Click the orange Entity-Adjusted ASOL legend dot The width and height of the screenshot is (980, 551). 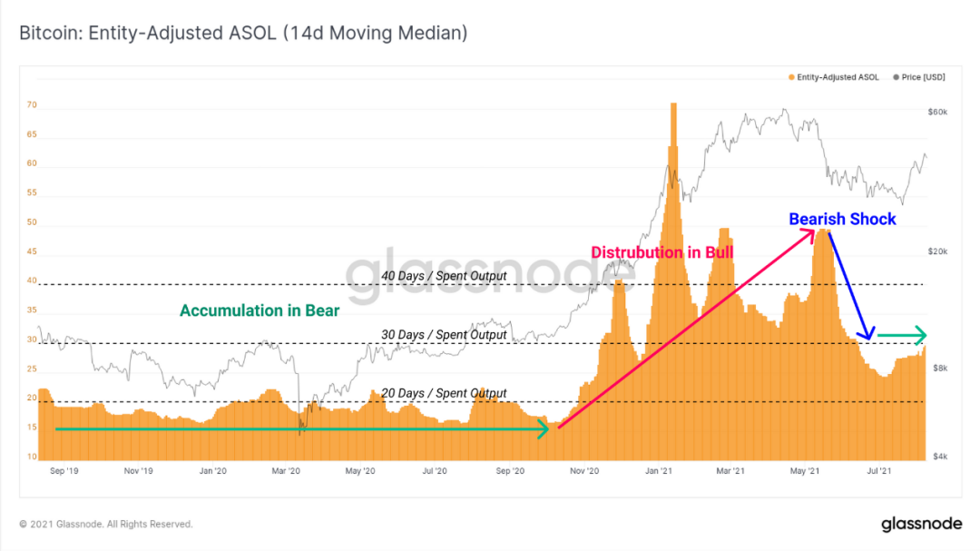pos(791,77)
